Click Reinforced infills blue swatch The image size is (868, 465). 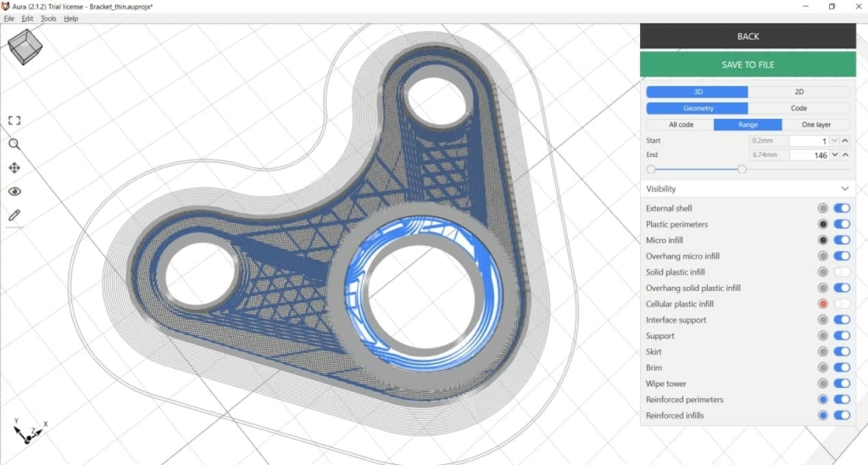(x=822, y=415)
